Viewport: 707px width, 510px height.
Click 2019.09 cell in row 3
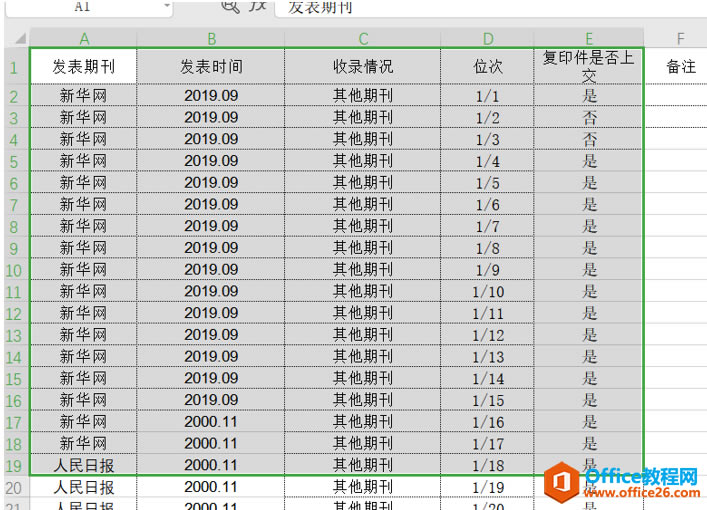point(211,117)
